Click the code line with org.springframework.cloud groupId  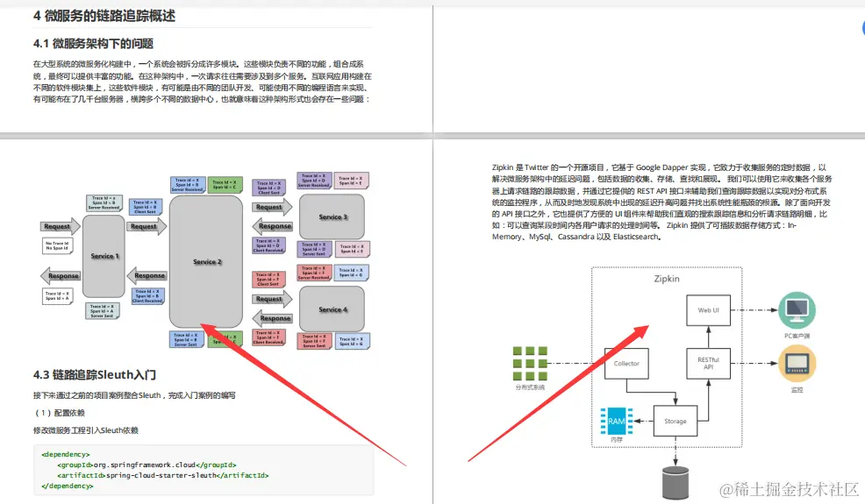[x=147, y=465]
